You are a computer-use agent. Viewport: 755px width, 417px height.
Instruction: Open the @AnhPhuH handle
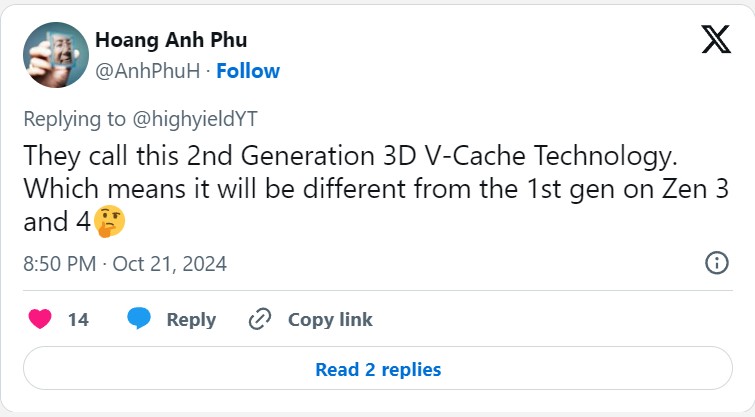[147, 71]
